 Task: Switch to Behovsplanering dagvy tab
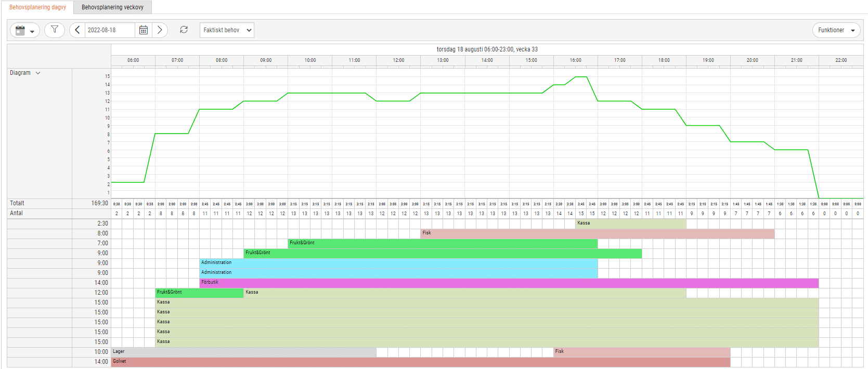click(37, 7)
